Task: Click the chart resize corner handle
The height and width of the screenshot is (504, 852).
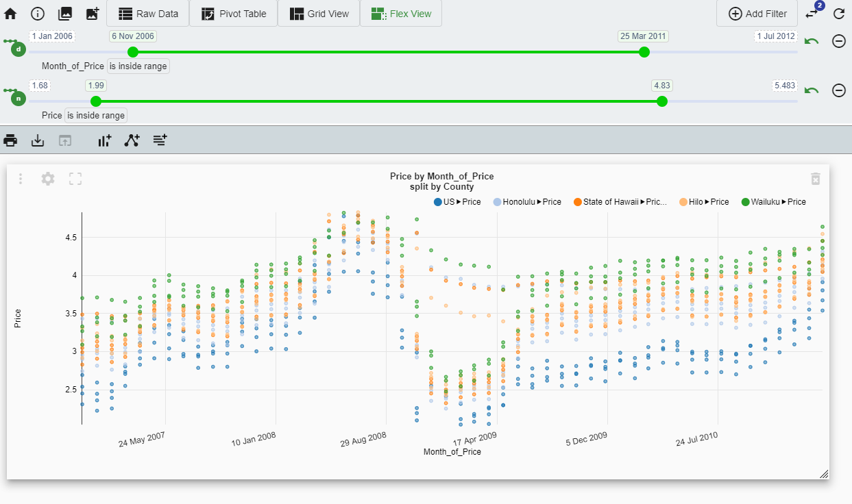Action: click(x=824, y=474)
